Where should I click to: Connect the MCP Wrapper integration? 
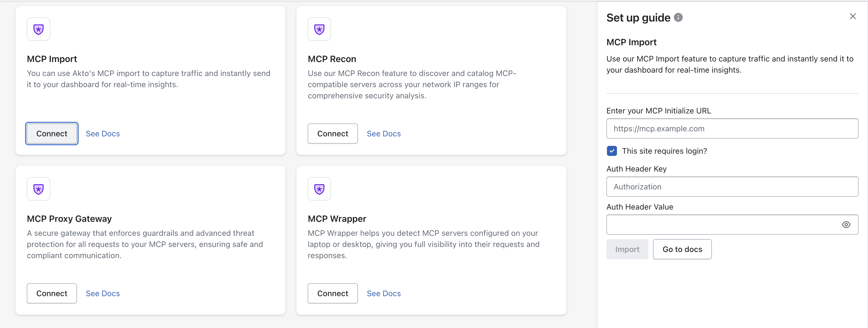coord(332,293)
